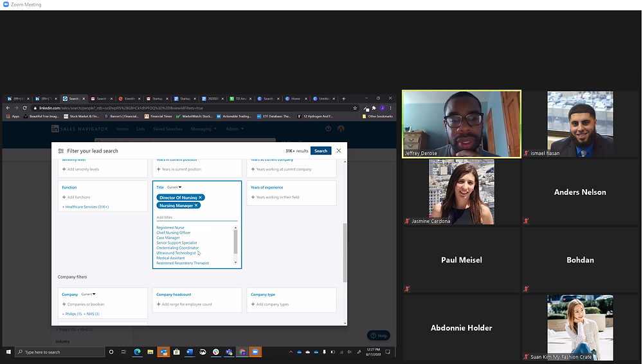Open the Title Current dropdown

click(174, 187)
